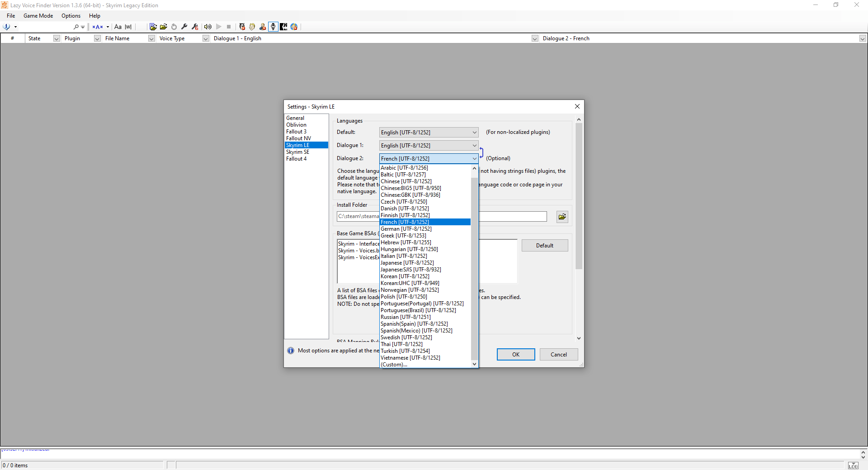Image resolution: width=868 pixels, height=470 pixels.
Task: Switch to Fallout NV game icon
Action: point(263,27)
